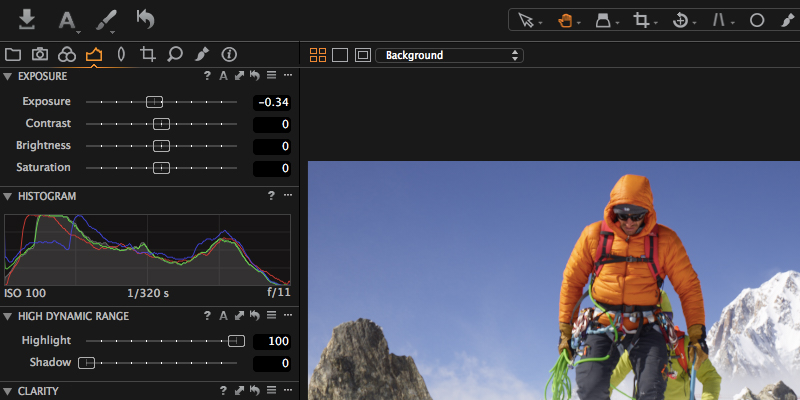Open the Background layer dropdown
The height and width of the screenshot is (400, 800).
tap(449, 55)
